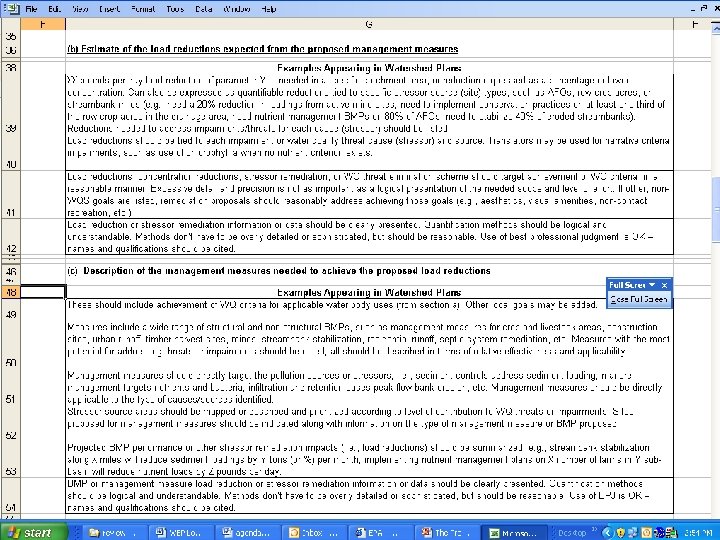720x540 pixels.
Task: Open the Format menu
Action: (143, 9)
